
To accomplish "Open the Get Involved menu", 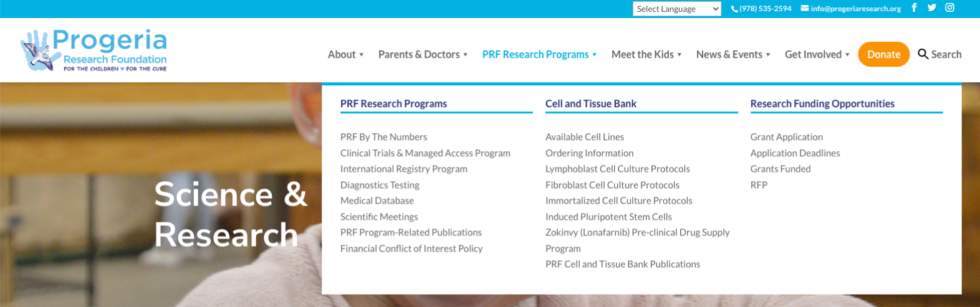I will pyautogui.click(x=817, y=55).
